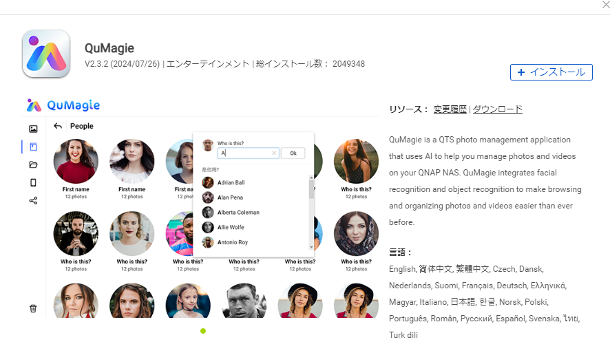Click the trash icon in sidebar

[33, 308]
